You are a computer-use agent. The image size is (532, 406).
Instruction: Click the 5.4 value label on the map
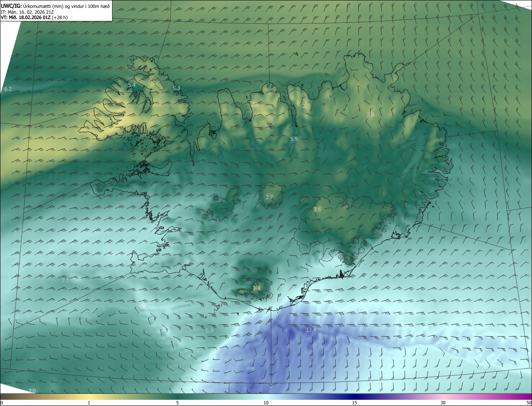[x=132, y=85]
